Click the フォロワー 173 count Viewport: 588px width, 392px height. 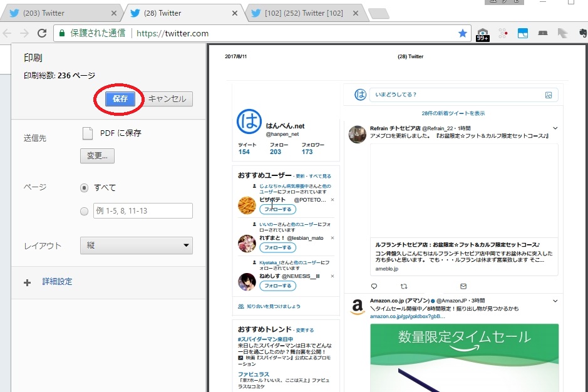(312, 148)
